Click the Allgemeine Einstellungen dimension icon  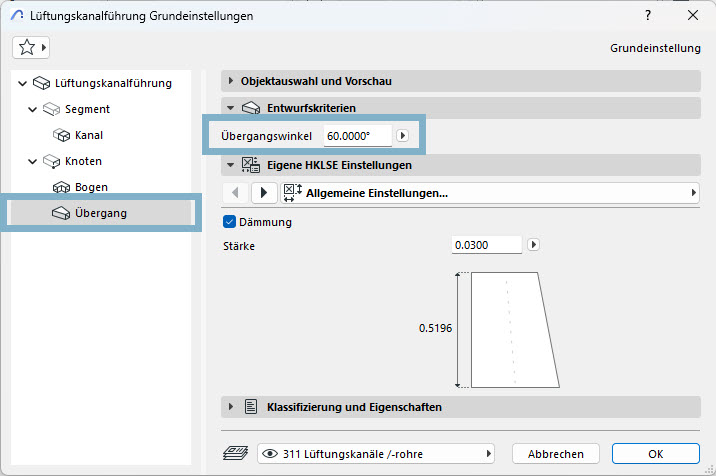(x=292, y=193)
